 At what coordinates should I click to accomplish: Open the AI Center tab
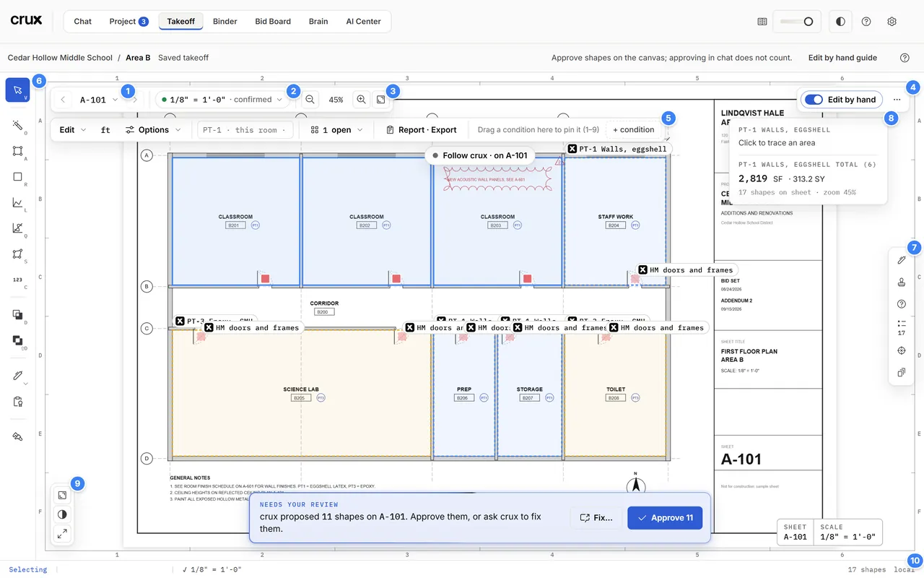pos(364,22)
